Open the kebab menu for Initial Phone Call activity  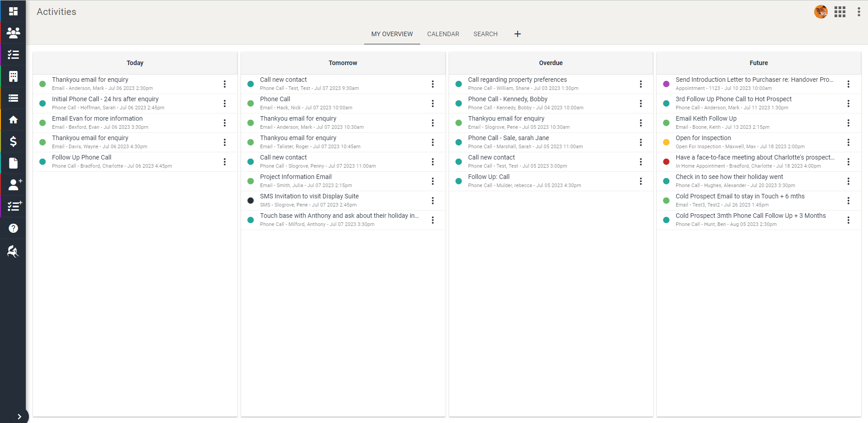tap(225, 103)
